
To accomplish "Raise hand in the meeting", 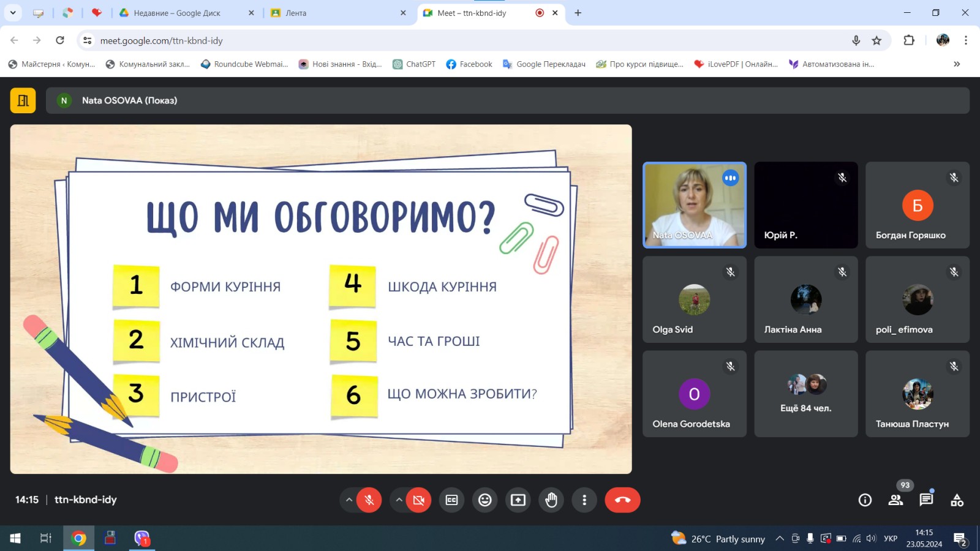I will pos(551,500).
